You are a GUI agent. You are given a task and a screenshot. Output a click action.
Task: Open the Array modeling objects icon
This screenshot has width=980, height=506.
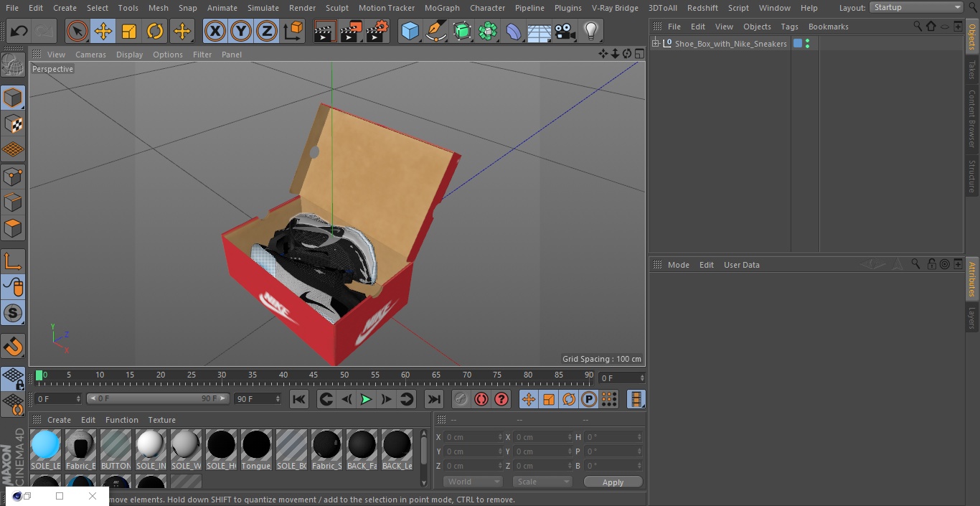tap(488, 31)
